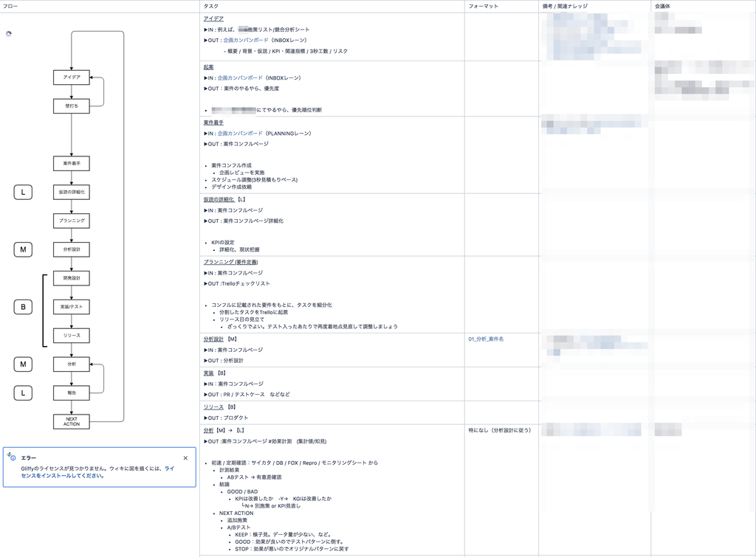Select the 実装/テスト flowchart box
This screenshot has height=557, width=756.
(x=72, y=306)
